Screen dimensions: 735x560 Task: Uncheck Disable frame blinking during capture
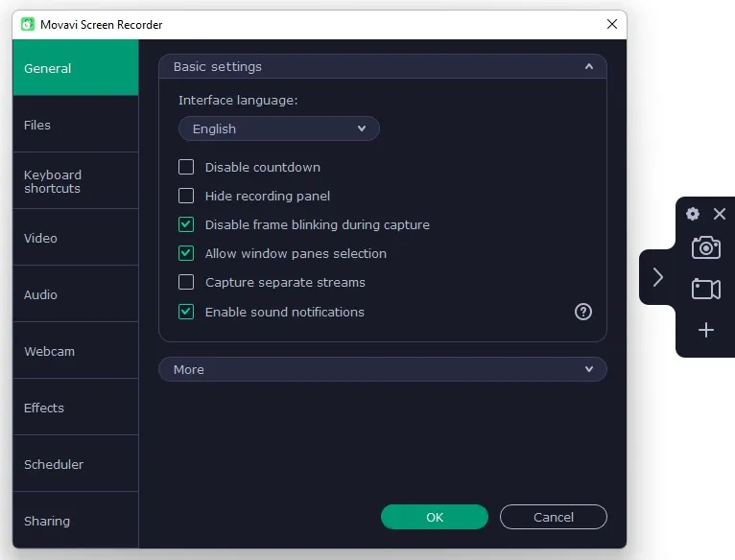pos(186,224)
